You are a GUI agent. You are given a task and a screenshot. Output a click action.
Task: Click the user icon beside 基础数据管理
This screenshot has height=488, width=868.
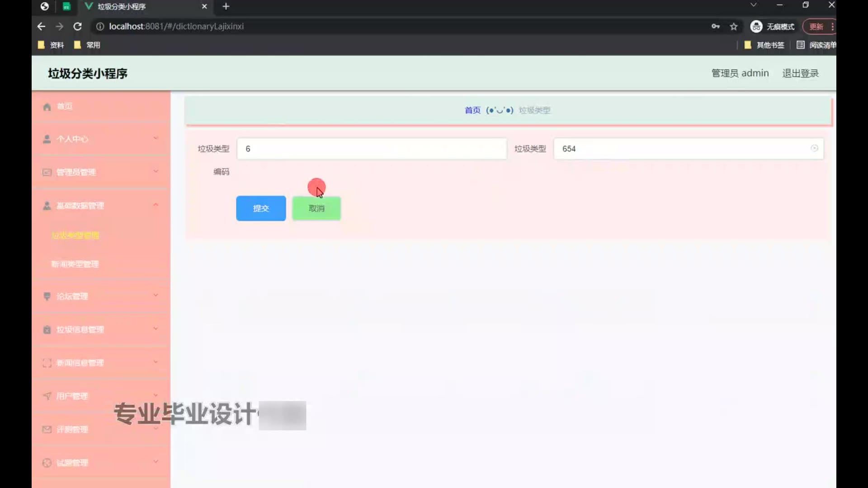coord(47,206)
